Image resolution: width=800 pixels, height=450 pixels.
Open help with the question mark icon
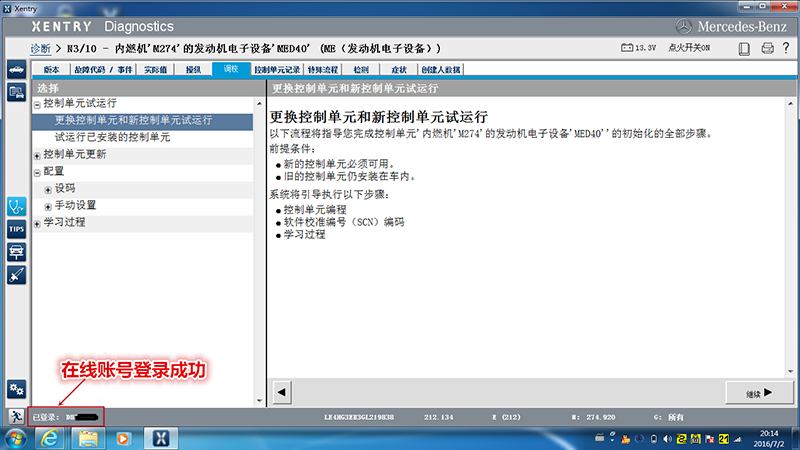786,48
